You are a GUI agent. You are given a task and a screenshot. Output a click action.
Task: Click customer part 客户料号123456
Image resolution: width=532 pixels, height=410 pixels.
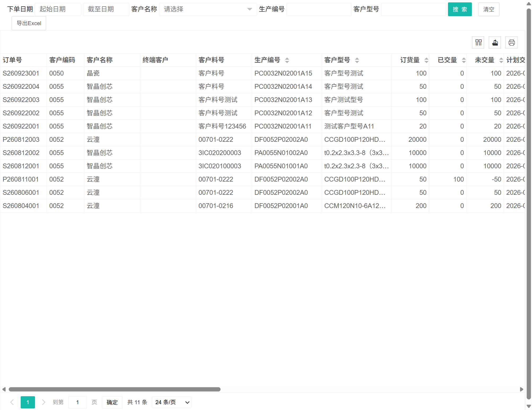coord(222,126)
